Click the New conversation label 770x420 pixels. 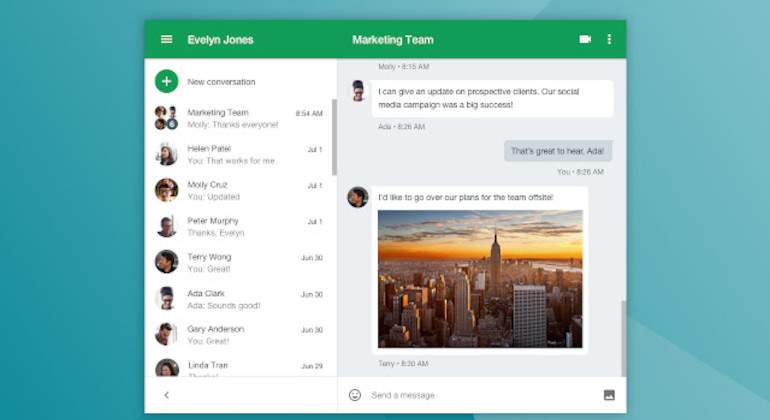(221, 82)
